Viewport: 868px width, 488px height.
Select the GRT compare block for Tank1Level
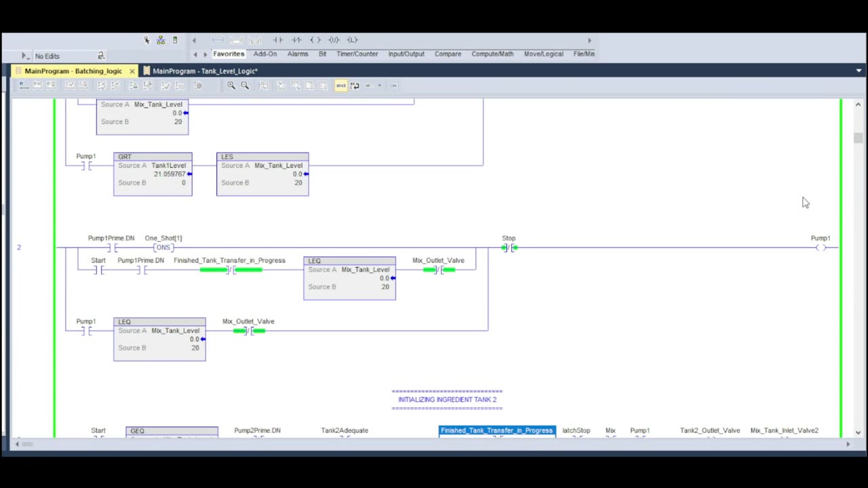pyautogui.click(x=153, y=174)
